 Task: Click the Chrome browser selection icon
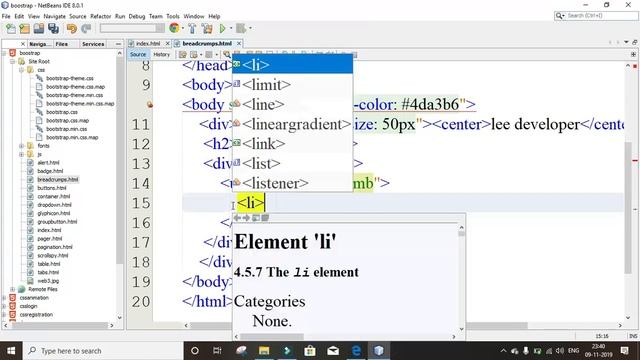tap(174, 28)
